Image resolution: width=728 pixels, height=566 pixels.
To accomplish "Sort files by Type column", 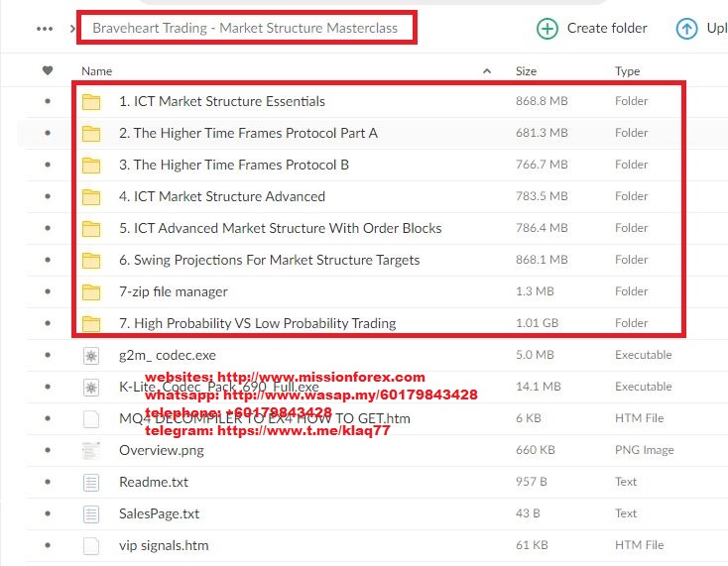I will (627, 71).
